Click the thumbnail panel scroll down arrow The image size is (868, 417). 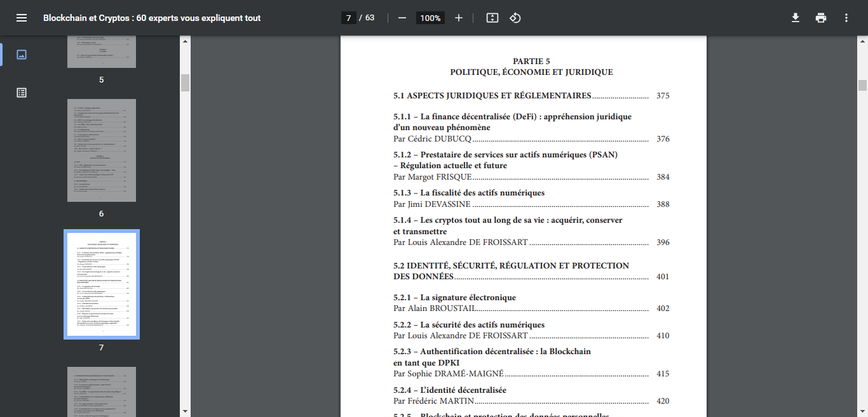point(185,411)
